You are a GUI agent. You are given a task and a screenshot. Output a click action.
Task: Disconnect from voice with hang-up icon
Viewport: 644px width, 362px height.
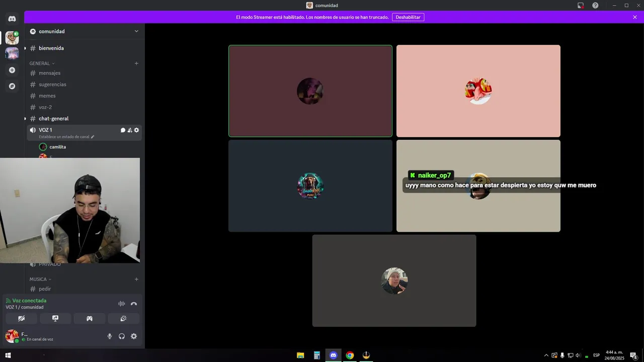134,304
